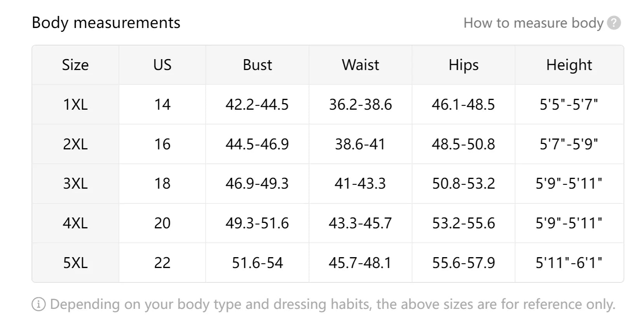
Task: Choose the 4XL size row label
Action: 75,223
